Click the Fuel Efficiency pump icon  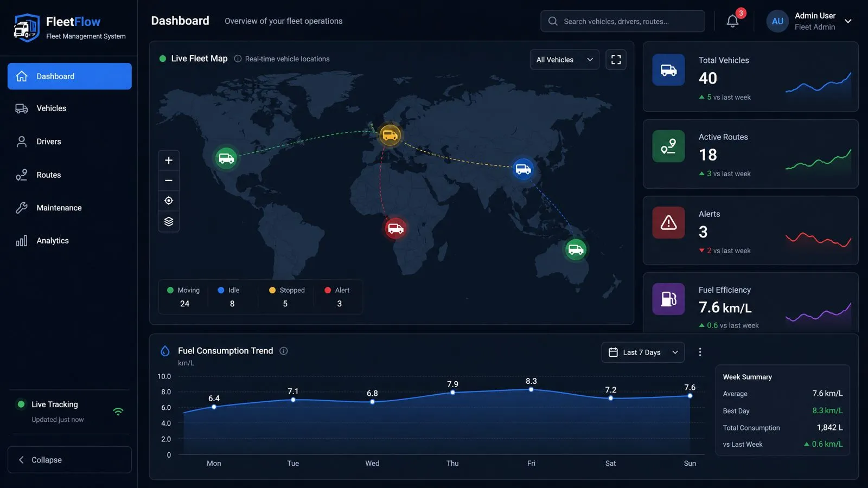point(668,299)
